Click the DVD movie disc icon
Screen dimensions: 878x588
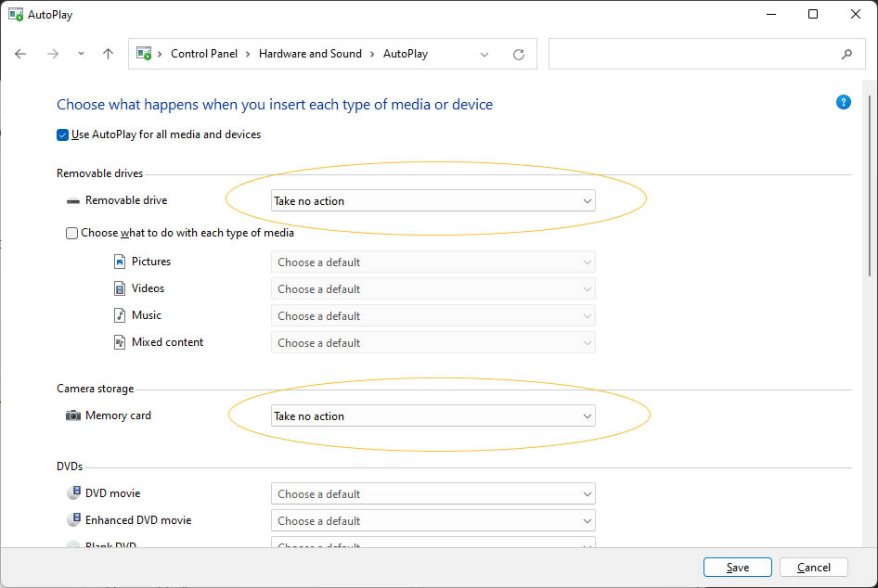(x=73, y=492)
